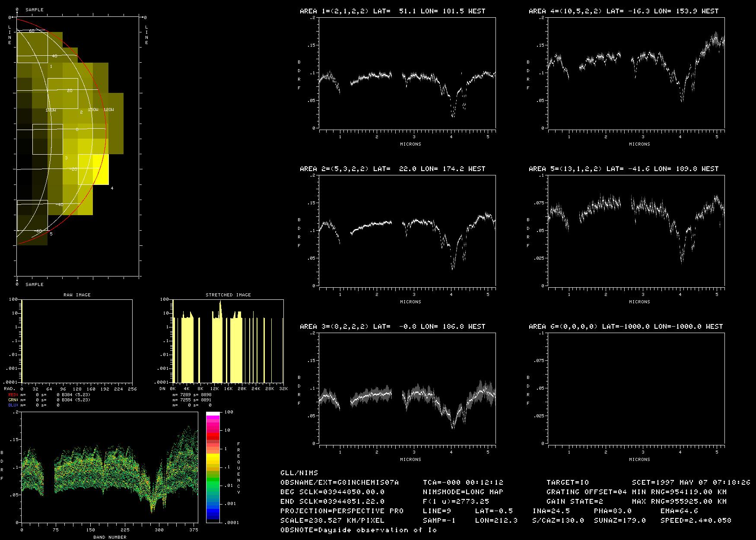Click the OBSNAME/EXT=G8INCHEMIS07A entry
This screenshot has width=756, height=540.
(x=340, y=483)
